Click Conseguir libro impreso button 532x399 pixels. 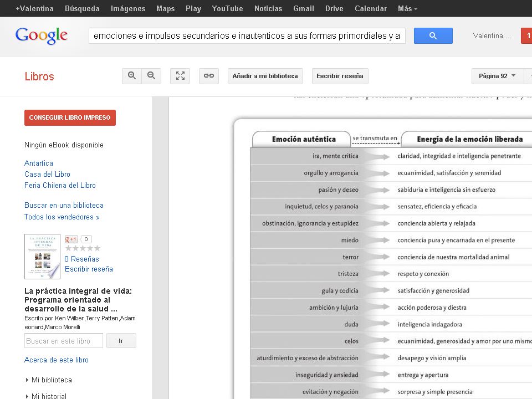70,117
